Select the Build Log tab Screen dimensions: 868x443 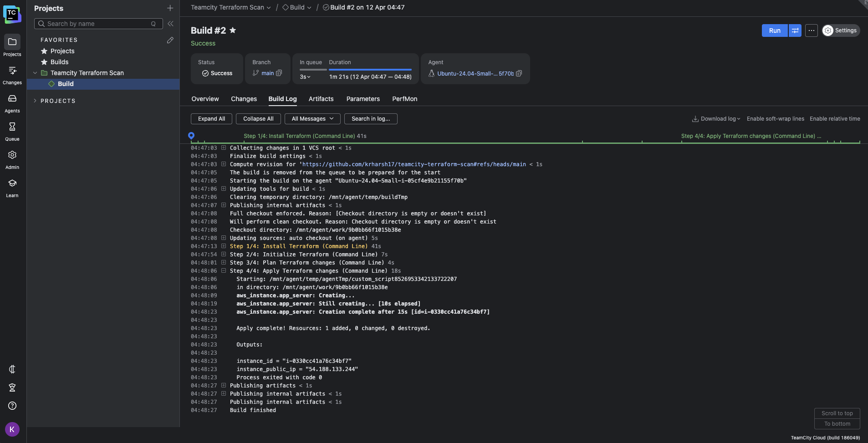[x=282, y=99]
